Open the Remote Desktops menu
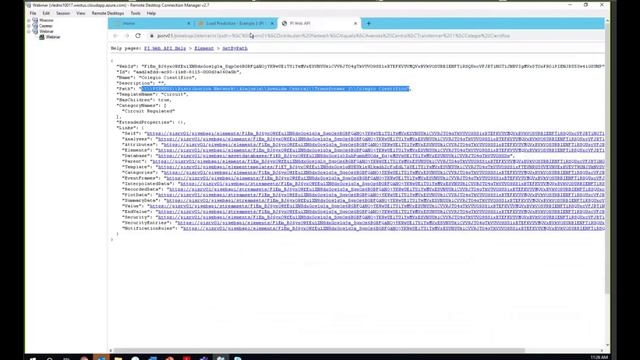Viewport: 640px width, 360px height. click(x=108, y=13)
